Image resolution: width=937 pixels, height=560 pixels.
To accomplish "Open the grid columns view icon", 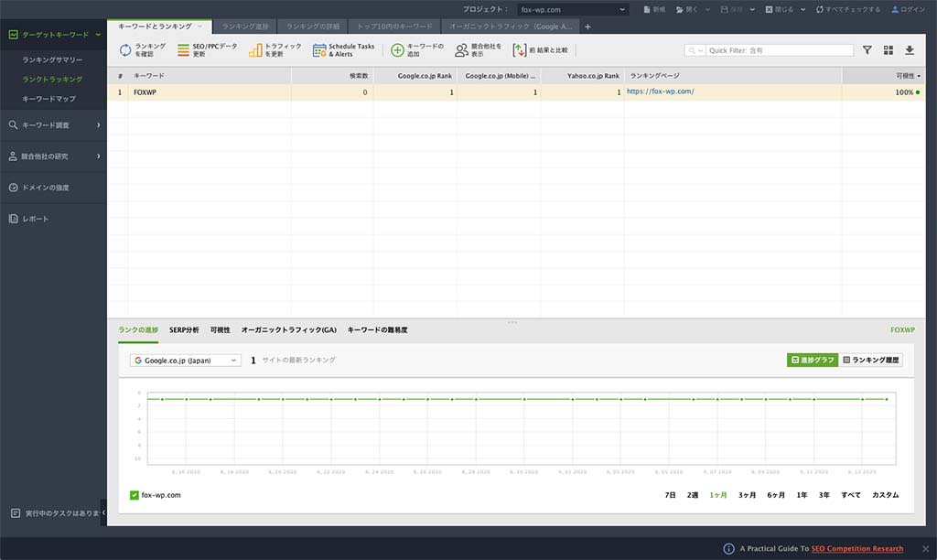I will click(888, 50).
